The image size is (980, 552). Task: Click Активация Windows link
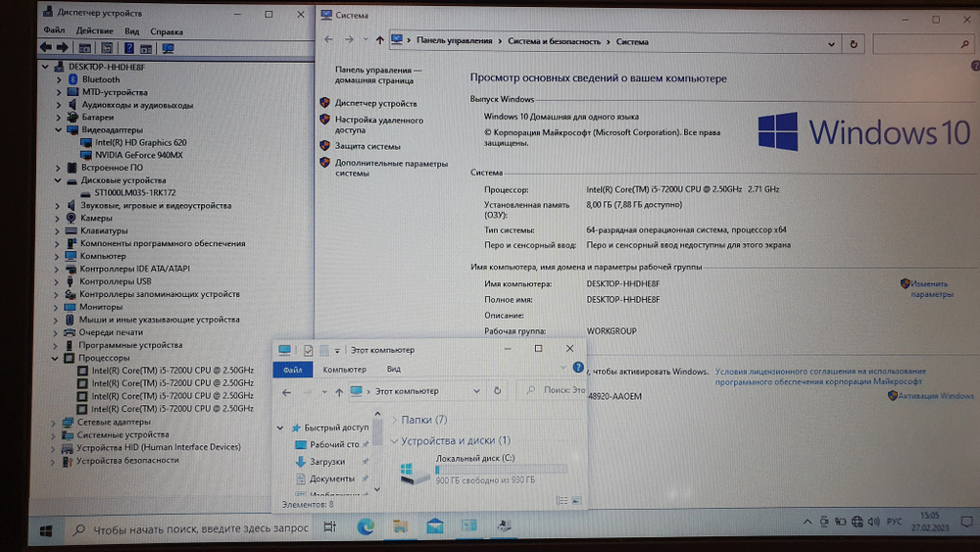click(x=936, y=396)
